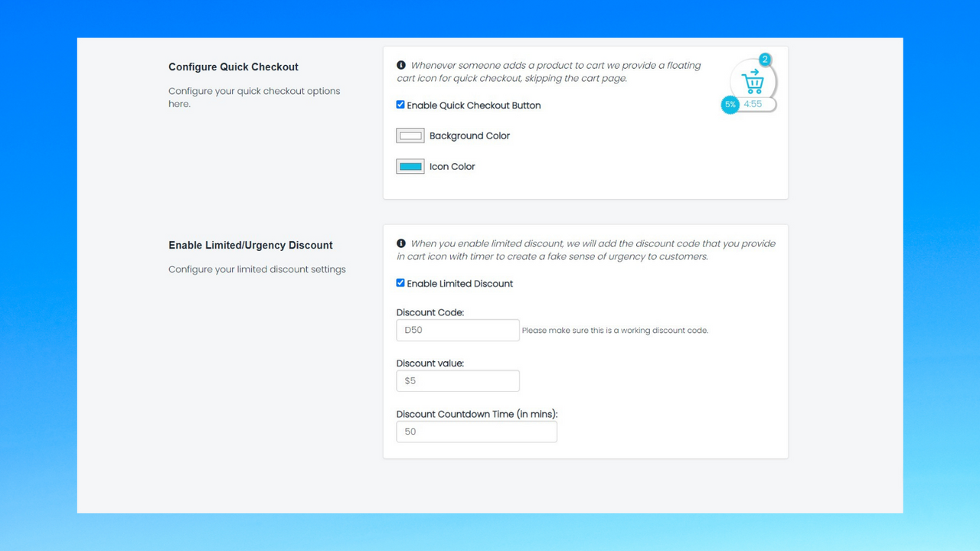Click the cart item count badge '2'

tap(764, 60)
